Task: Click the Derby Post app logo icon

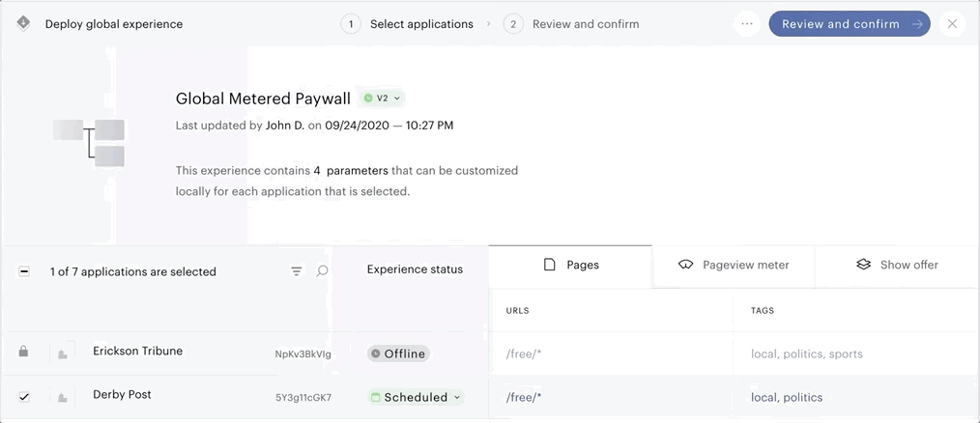Action: [63, 397]
